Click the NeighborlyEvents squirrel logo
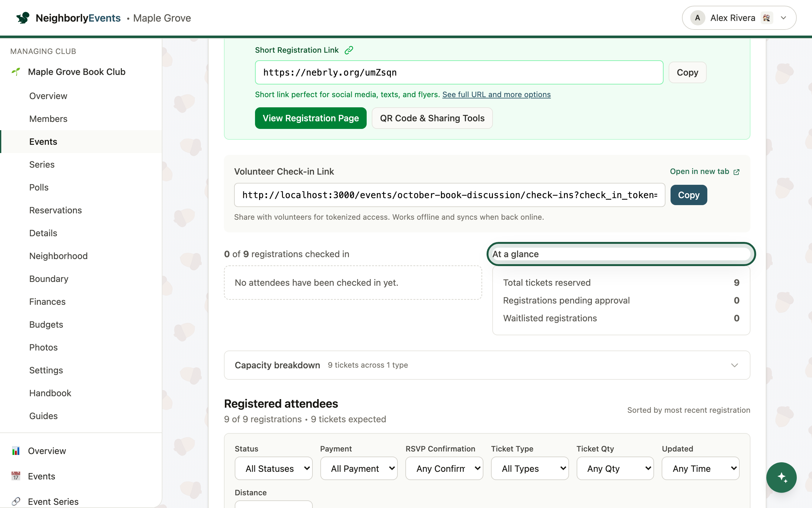 pyautogui.click(x=23, y=18)
